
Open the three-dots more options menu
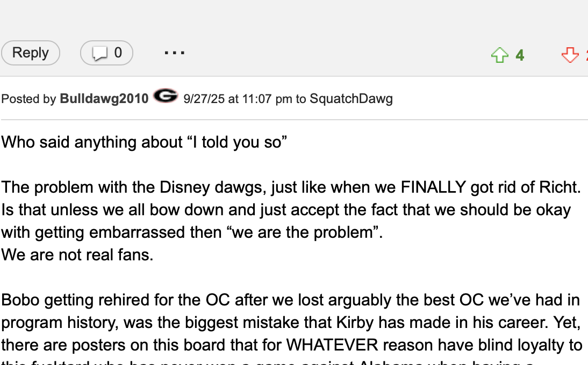(175, 53)
